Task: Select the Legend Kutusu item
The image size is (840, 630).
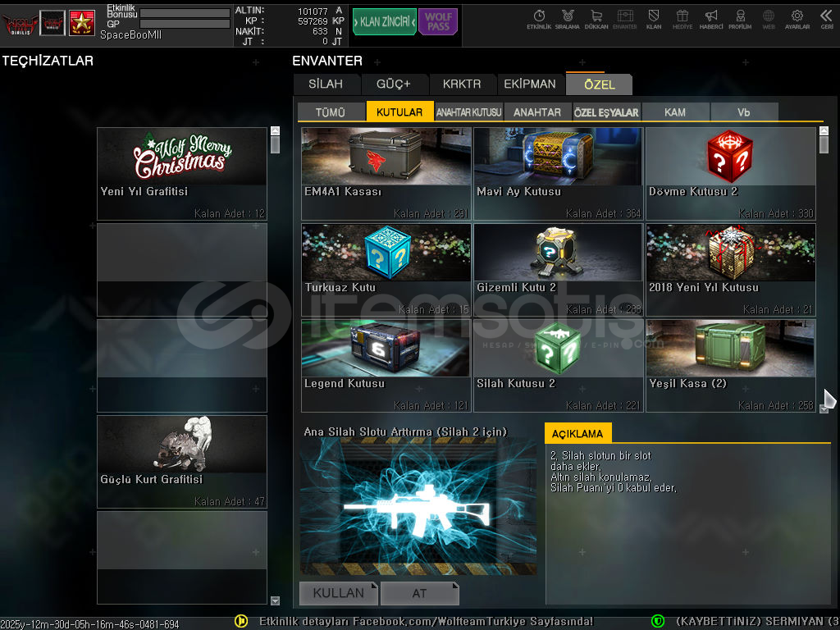Action: 386,366
